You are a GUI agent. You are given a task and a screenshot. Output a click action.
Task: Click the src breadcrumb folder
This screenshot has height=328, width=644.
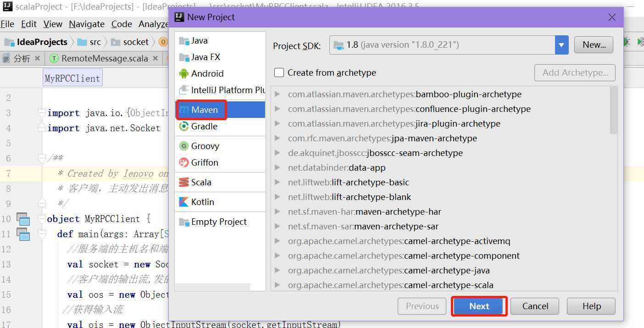point(89,42)
